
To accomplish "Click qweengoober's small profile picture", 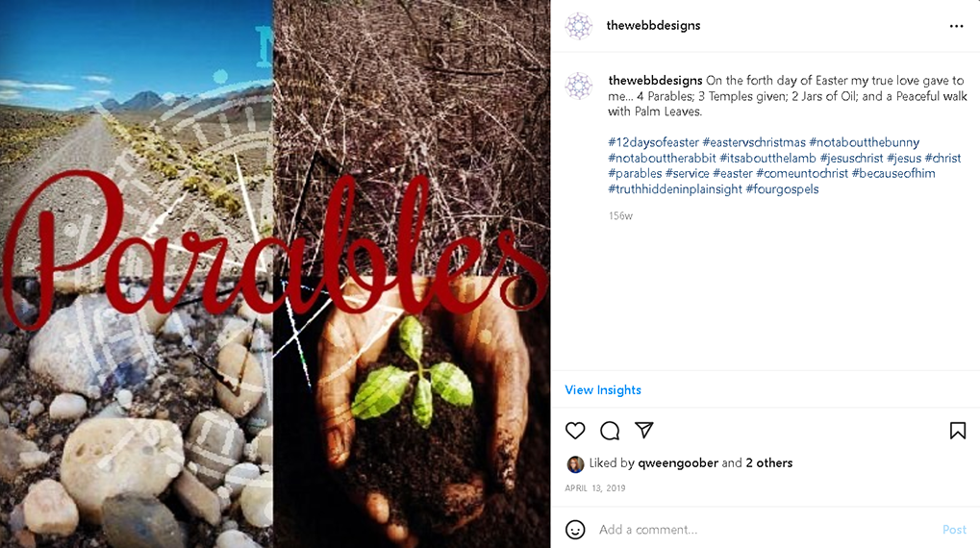I will pos(575,463).
